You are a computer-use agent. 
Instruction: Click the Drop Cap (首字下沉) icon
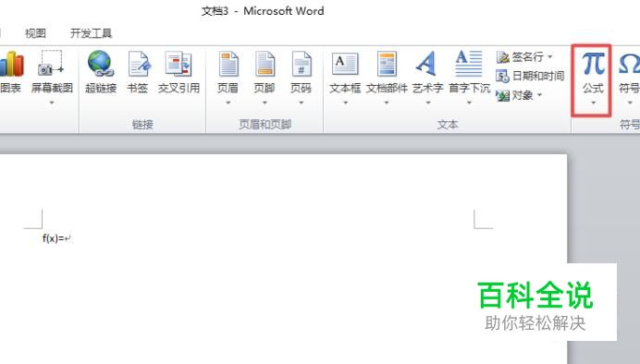[x=469, y=64]
